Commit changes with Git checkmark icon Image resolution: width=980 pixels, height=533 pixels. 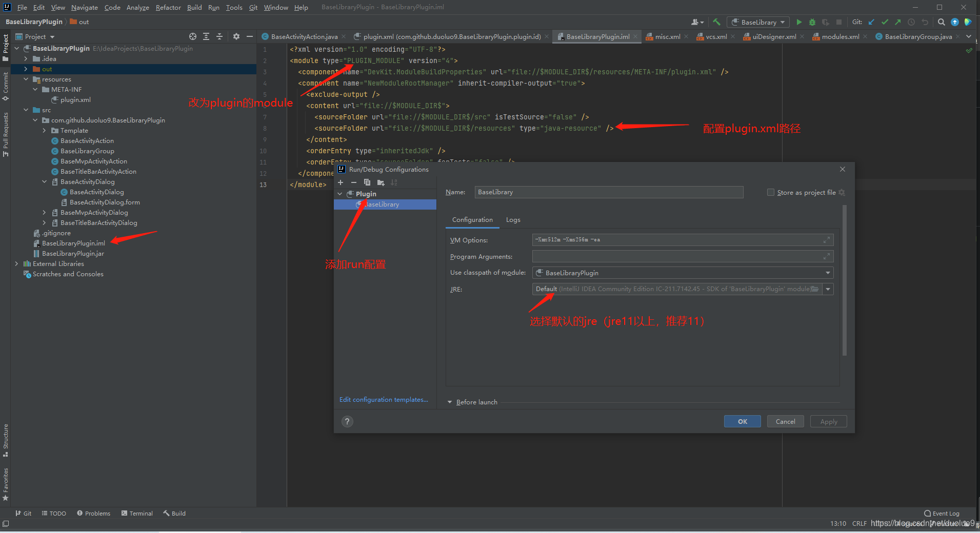[x=885, y=22]
